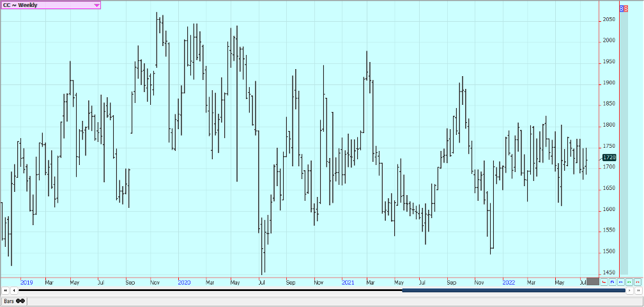Click the empty status field beside Bars tab

[x=334, y=302]
